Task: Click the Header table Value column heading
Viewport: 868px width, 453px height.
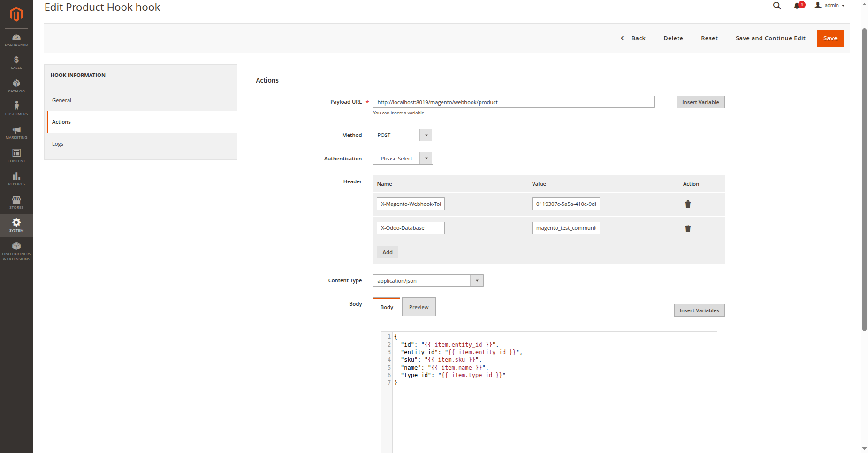Action: click(539, 184)
